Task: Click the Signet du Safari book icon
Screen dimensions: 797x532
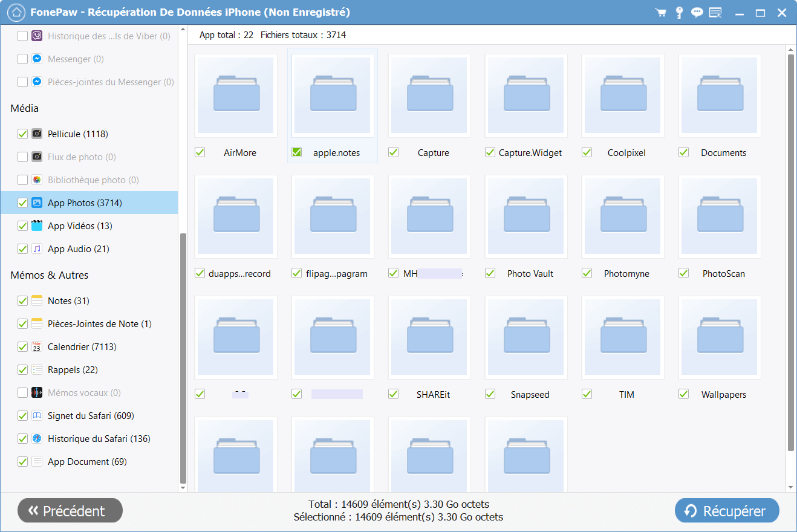Action: click(x=37, y=416)
